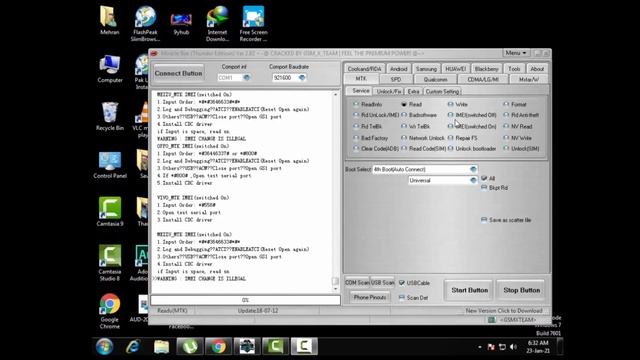Click the GSMXTEAM status bar icon
The image size is (640, 360).
click(x=492, y=320)
